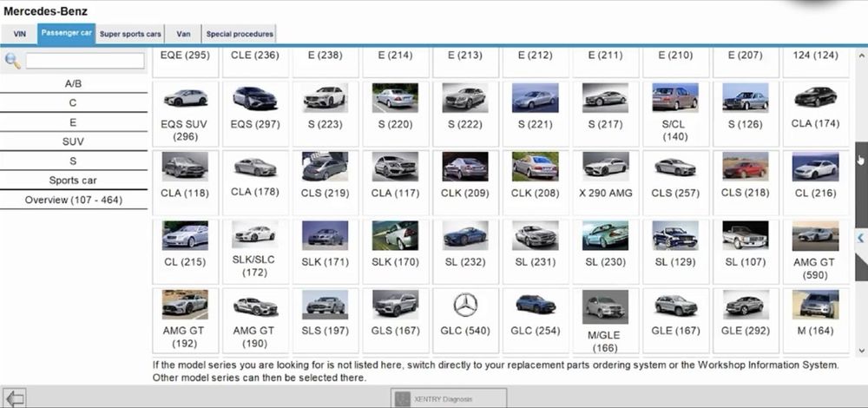Image resolution: width=868 pixels, height=408 pixels.
Task: Open the SL (230) model series
Action: click(x=606, y=252)
